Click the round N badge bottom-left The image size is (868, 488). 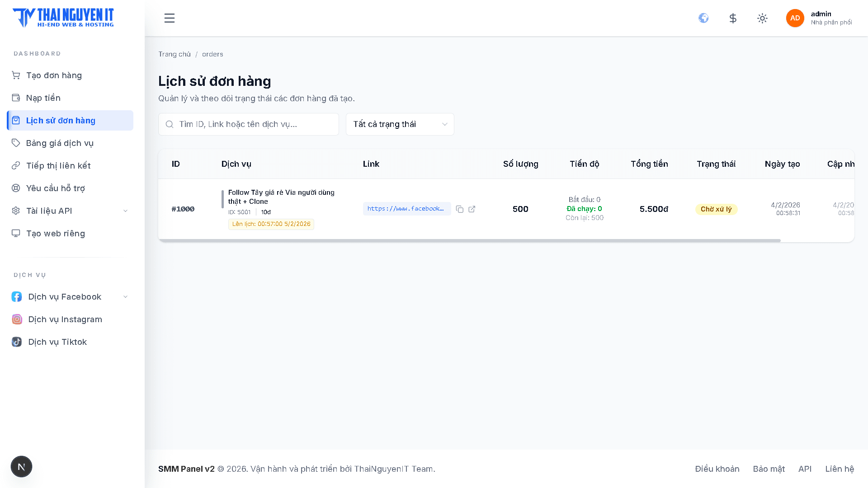[21, 466]
